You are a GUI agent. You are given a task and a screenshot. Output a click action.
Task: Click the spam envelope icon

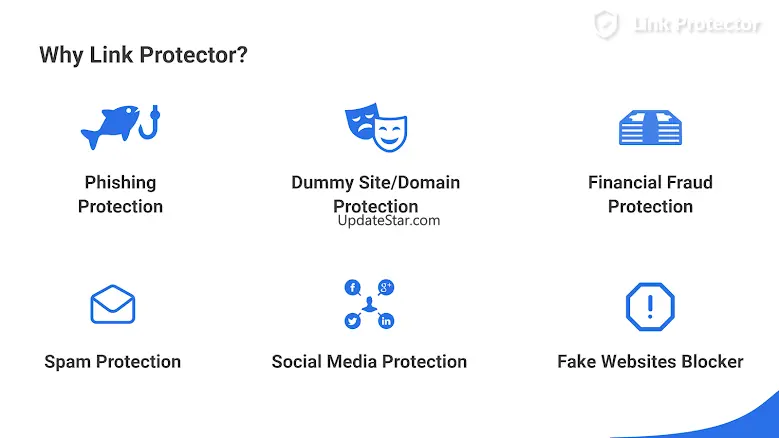click(x=112, y=305)
